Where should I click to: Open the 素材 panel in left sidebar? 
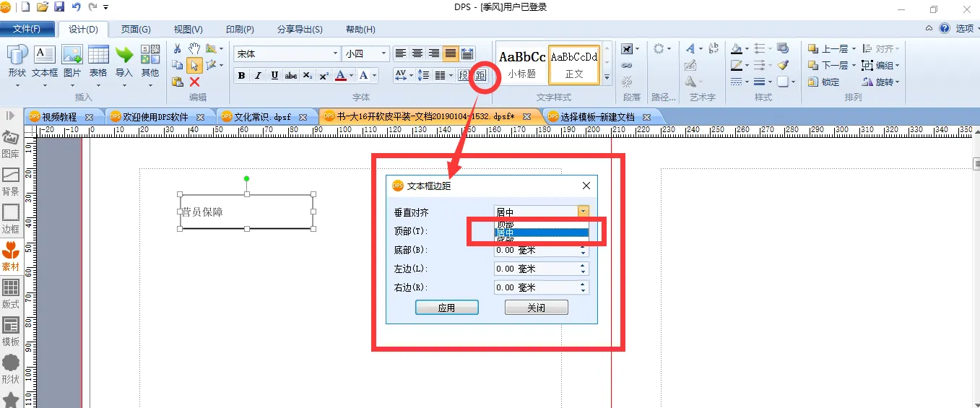11,256
